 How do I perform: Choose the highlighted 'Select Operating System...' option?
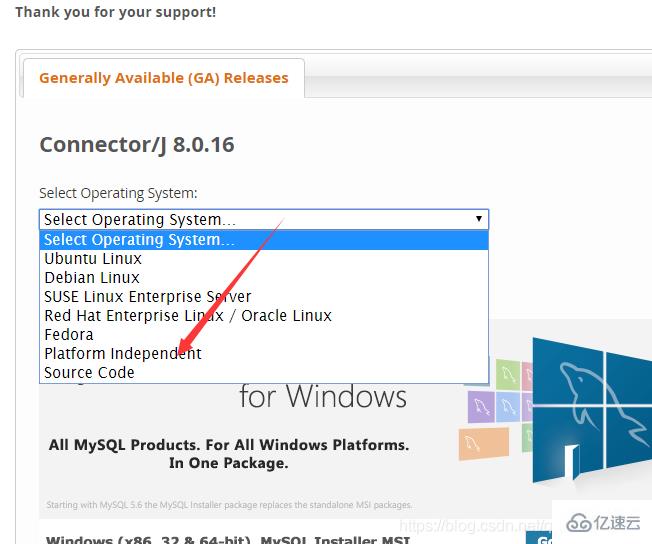pyautogui.click(x=264, y=240)
